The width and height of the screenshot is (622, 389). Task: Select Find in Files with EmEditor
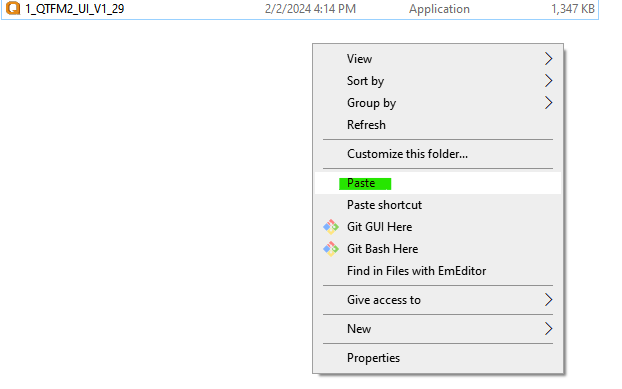tap(438, 271)
